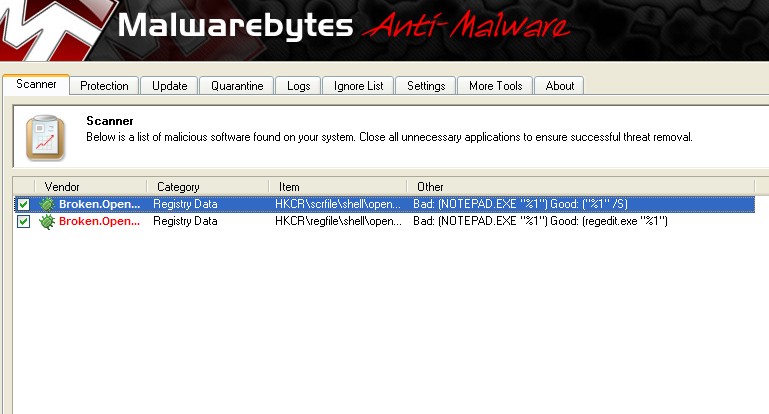Switch to the Scanner tab
This screenshot has width=769, height=414.
pyautogui.click(x=36, y=84)
